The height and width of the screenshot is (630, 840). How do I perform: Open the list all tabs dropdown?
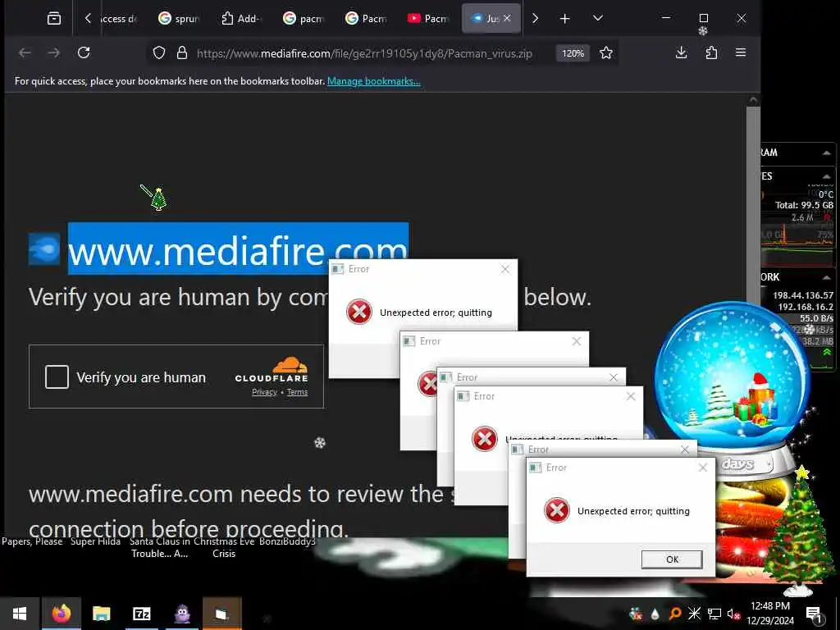pos(598,19)
